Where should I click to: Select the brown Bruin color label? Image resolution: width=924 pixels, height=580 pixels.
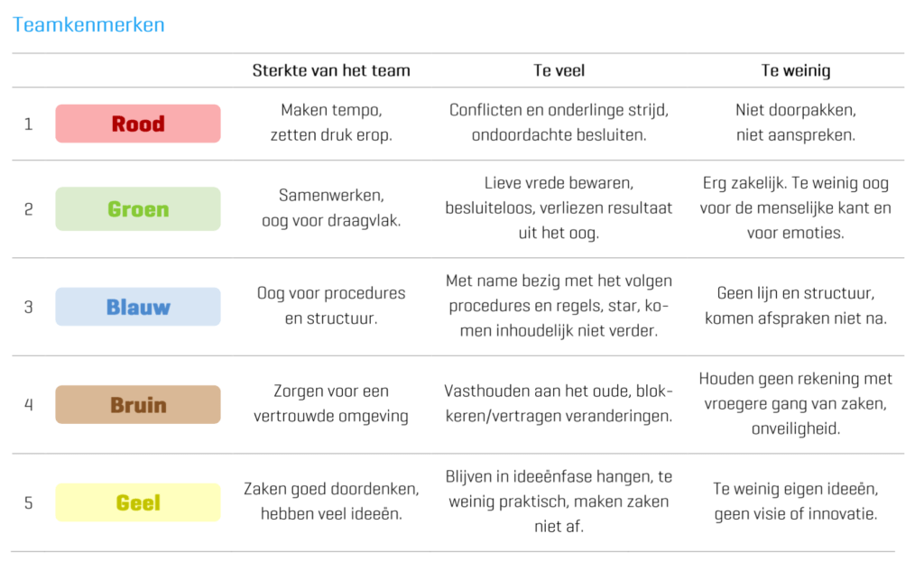(138, 404)
